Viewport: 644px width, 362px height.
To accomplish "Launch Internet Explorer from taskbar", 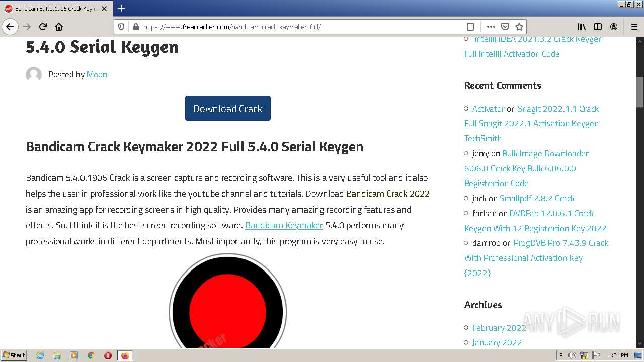I will (40, 355).
